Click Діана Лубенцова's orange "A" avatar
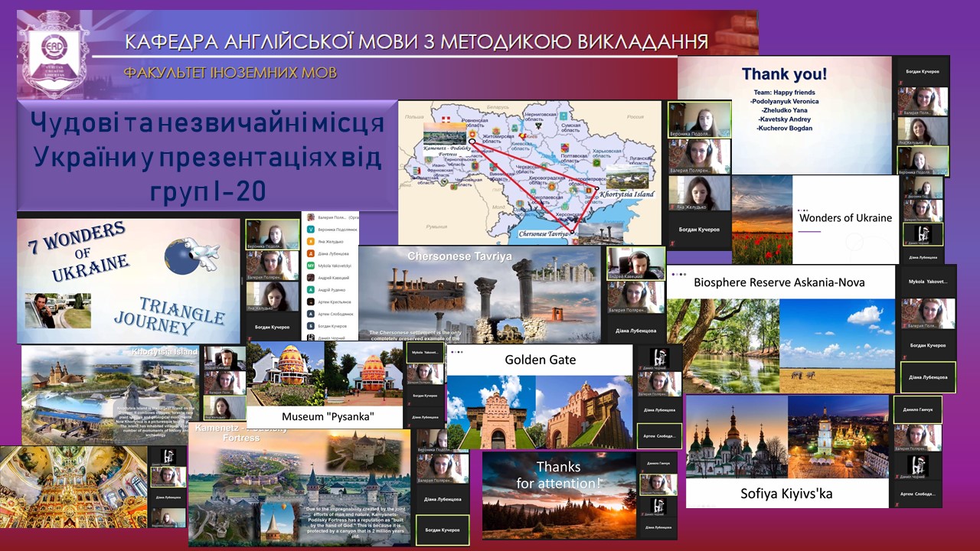980x551 pixels. (311, 253)
